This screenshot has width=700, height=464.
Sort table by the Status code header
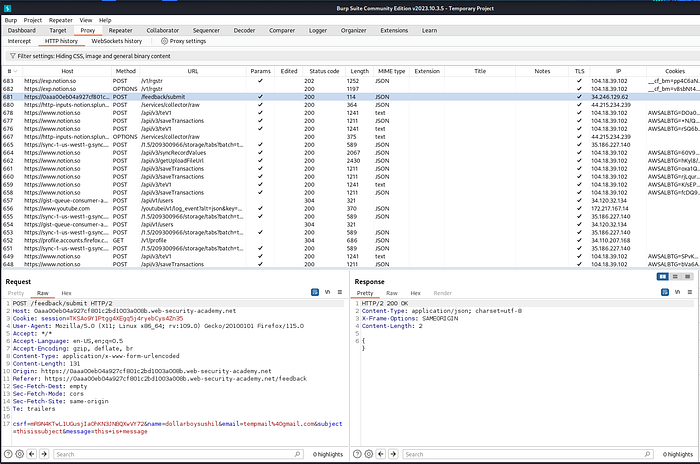(324, 71)
